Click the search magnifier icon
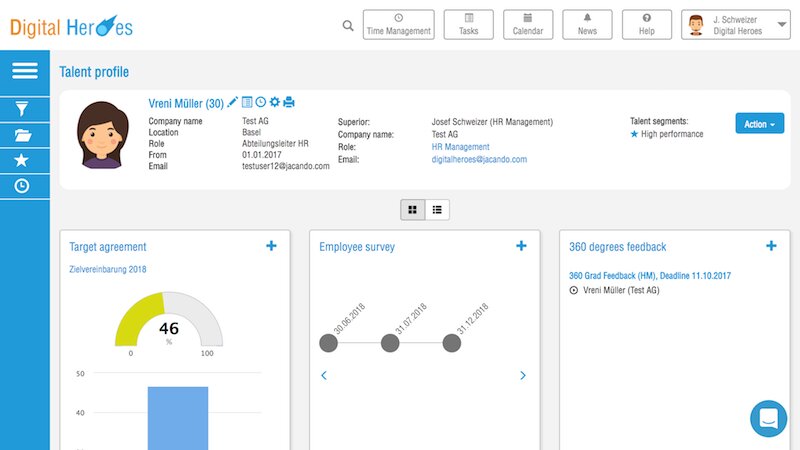Image resolution: width=800 pixels, height=450 pixels. point(347,25)
